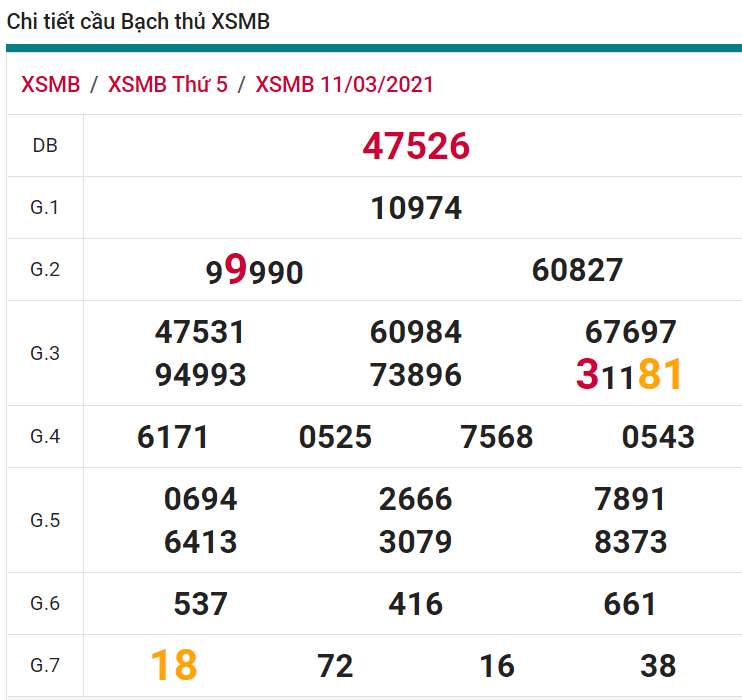
Task: Open the XSMB Thứ 5 breadcrumb link
Action: pos(168,84)
